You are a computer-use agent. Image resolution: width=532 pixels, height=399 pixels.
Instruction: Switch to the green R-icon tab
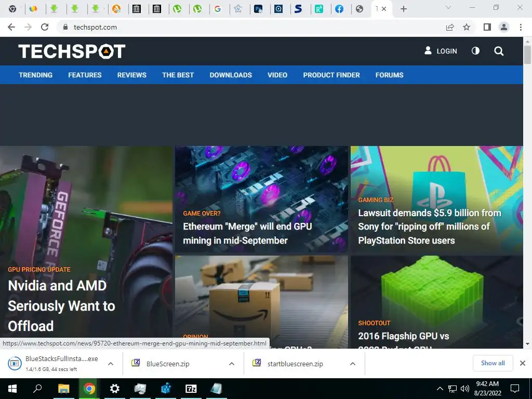[x=318, y=9]
